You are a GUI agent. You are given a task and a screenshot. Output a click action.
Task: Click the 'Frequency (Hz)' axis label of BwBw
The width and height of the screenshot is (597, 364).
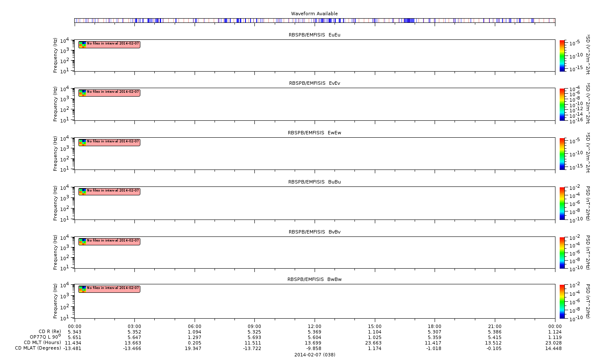pyautogui.click(x=55, y=301)
